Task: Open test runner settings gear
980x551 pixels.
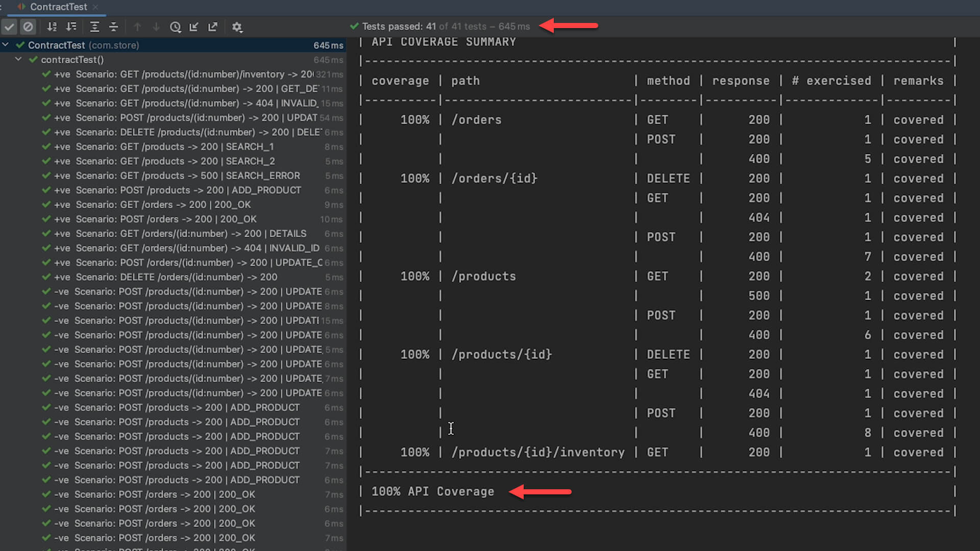Action: 237,27
